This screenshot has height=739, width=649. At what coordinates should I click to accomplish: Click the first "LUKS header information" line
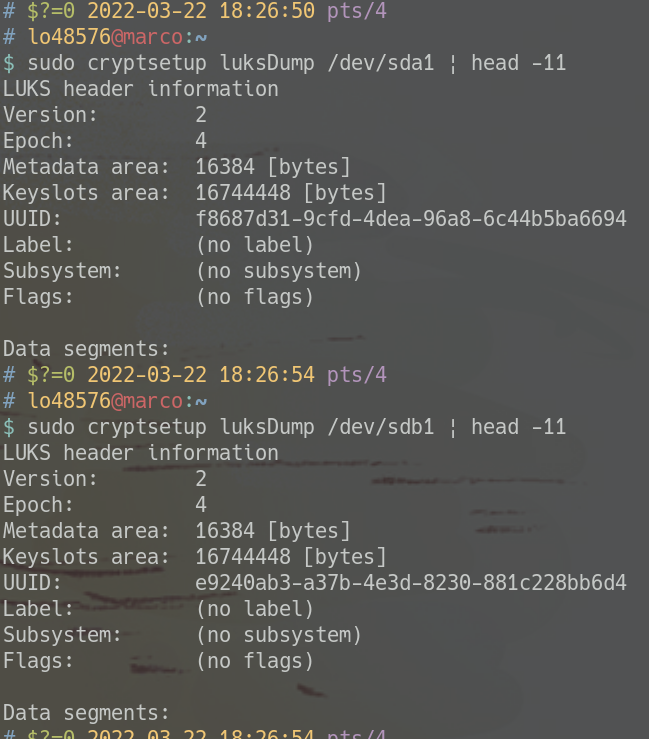(141, 89)
